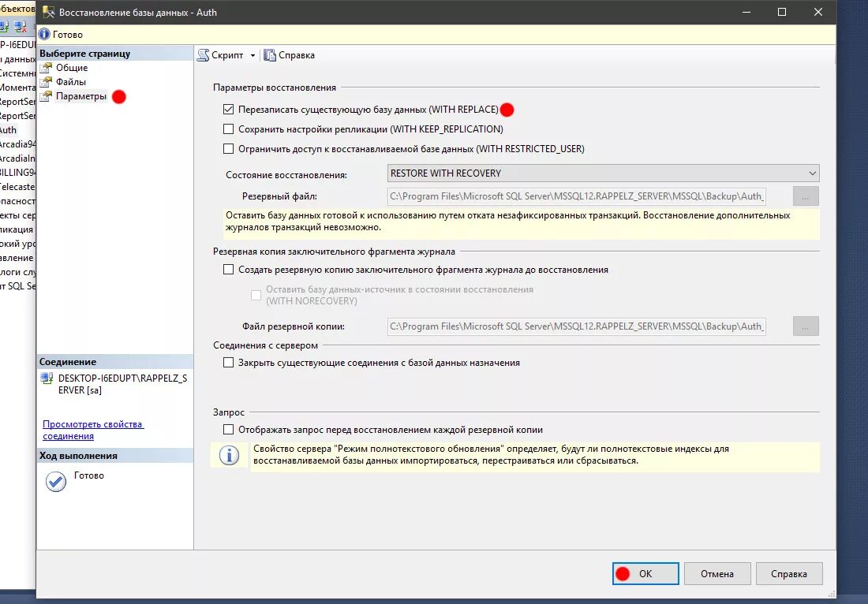Select the Параметры page
The width and height of the screenshot is (868, 604).
(80, 96)
